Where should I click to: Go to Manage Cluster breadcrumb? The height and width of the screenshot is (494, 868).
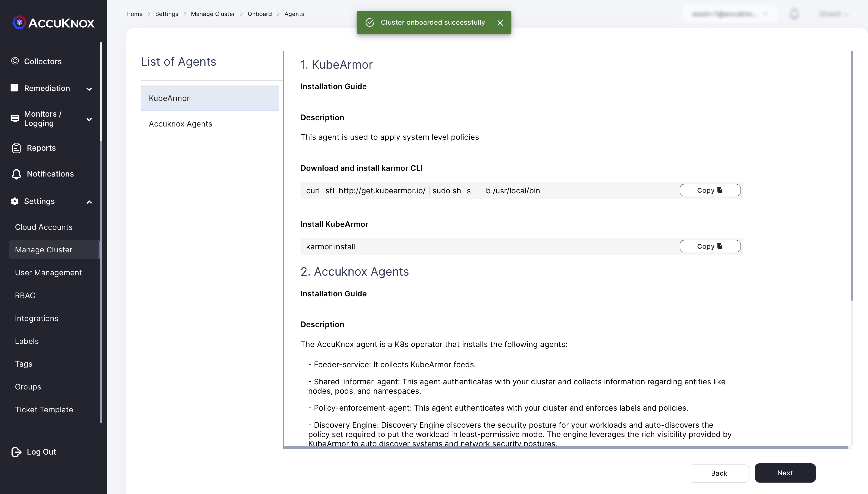point(213,14)
